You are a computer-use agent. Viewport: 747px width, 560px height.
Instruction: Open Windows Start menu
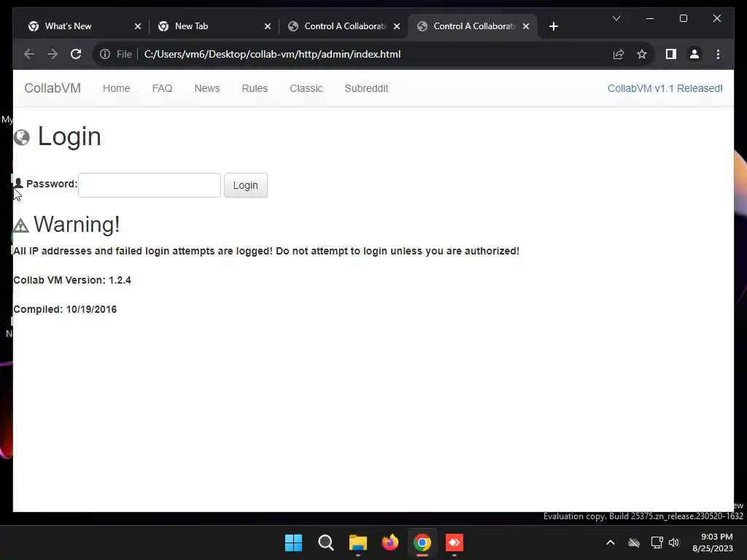click(x=293, y=542)
